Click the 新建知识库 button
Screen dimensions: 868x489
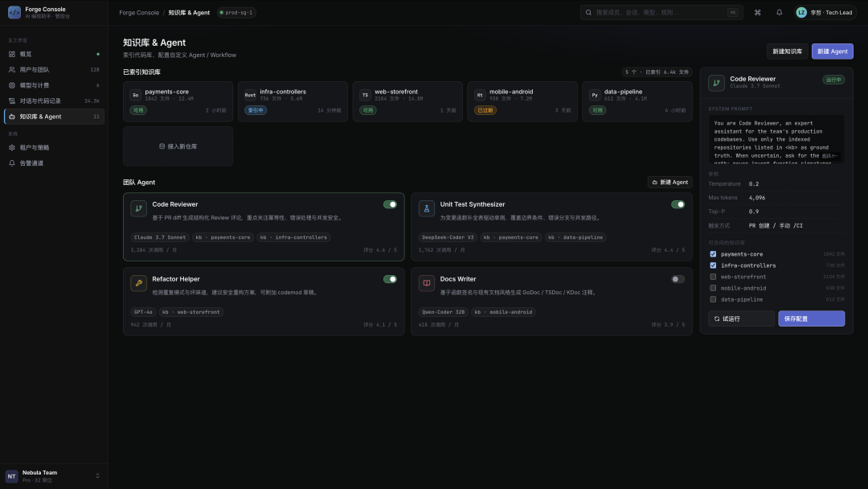787,51
